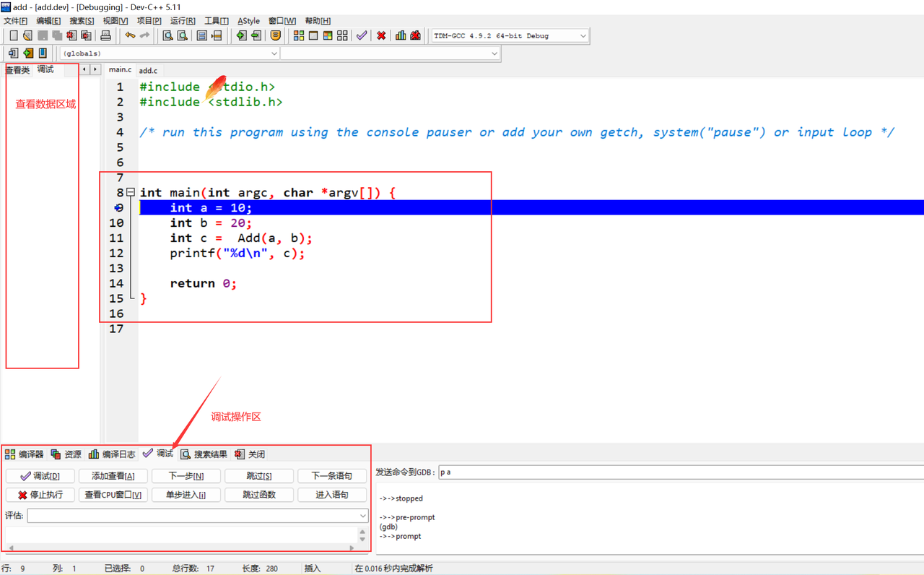Click the Run window toolbar icon
Image resolution: width=924 pixels, height=575 pixels.
click(313, 35)
